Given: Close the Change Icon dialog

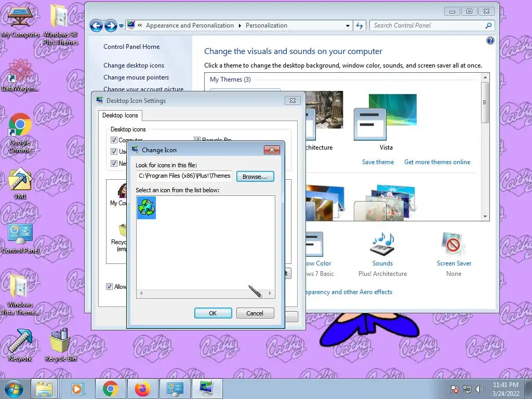Looking at the screenshot, I should [x=272, y=150].
